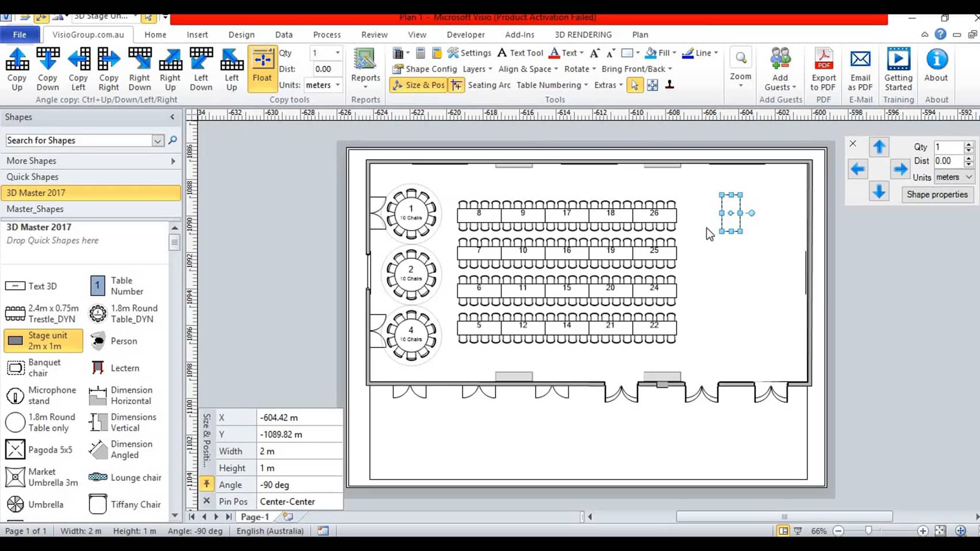
Task: Open the 3D RENDERING tab
Action: (583, 35)
